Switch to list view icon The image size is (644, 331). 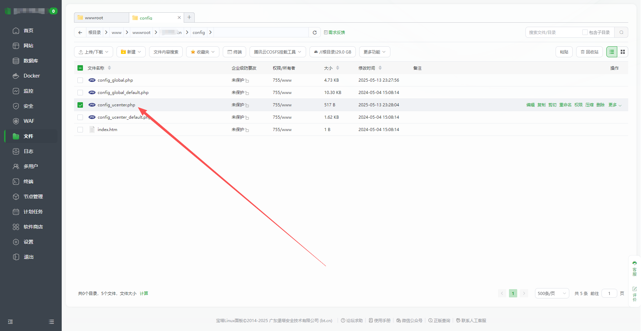tap(611, 52)
